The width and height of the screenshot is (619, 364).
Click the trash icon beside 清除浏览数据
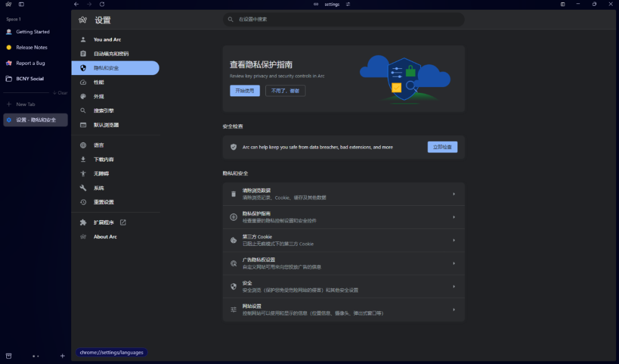point(233,194)
